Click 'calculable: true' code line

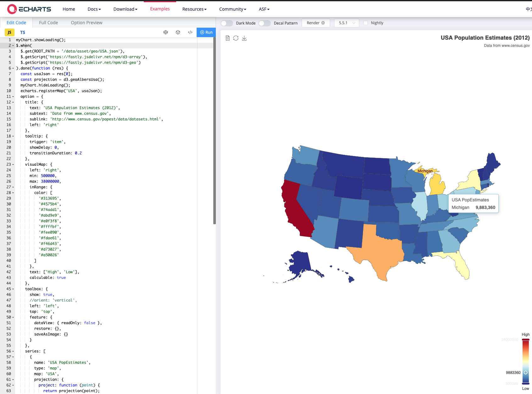click(x=48, y=278)
